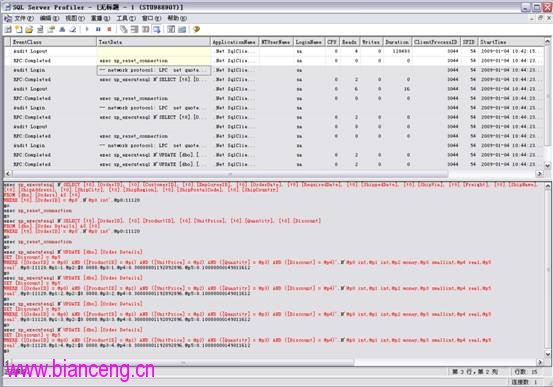Minimize the inner trace document window
The image size is (553, 387).
pos(532,18)
